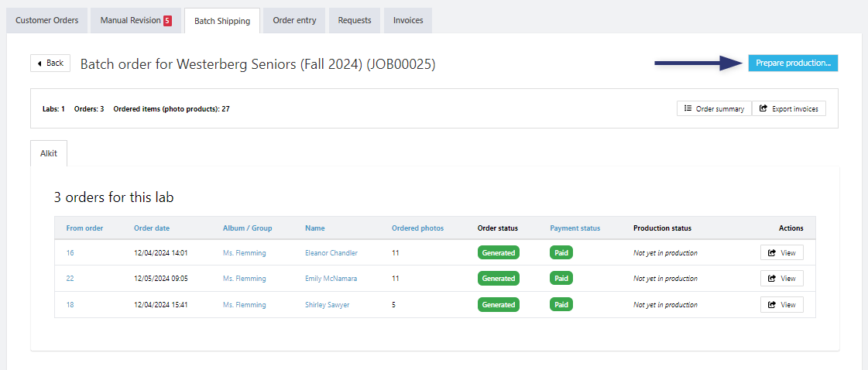This screenshot has height=370, width=868.
Task: Click the Actions column header
Action: pyautogui.click(x=791, y=228)
